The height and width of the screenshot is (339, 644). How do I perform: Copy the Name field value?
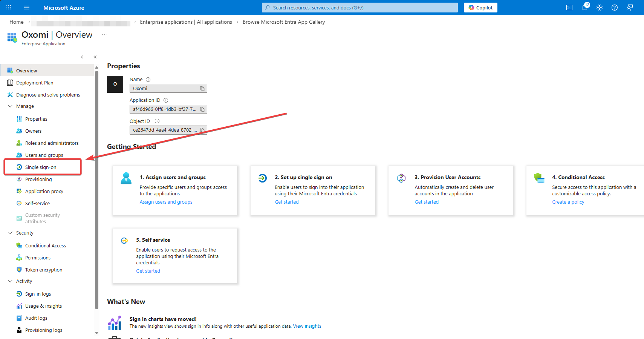click(x=202, y=89)
